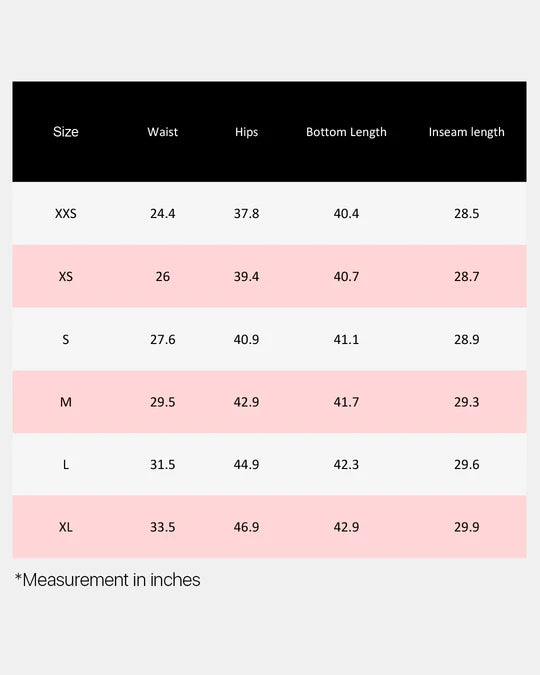Image resolution: width=540 pixels, height=675 pixels.
Task: Click the Hips column header
Action: (x=246, y=132)
